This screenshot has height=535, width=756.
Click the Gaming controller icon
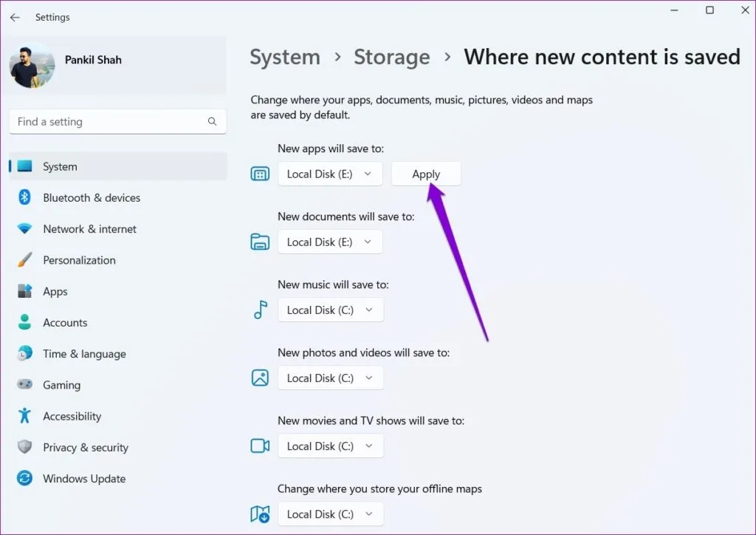point(25,385)
